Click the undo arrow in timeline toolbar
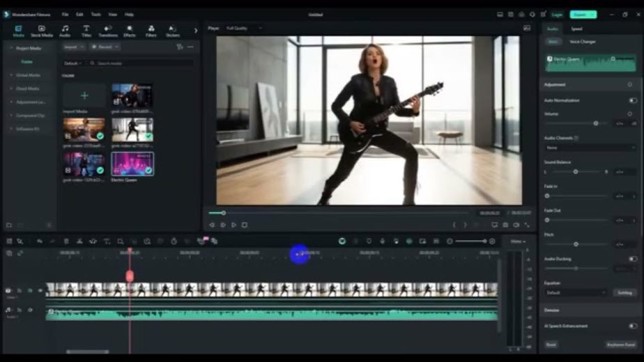The width and height of the screenshot is (644, 362). point(40,242)
